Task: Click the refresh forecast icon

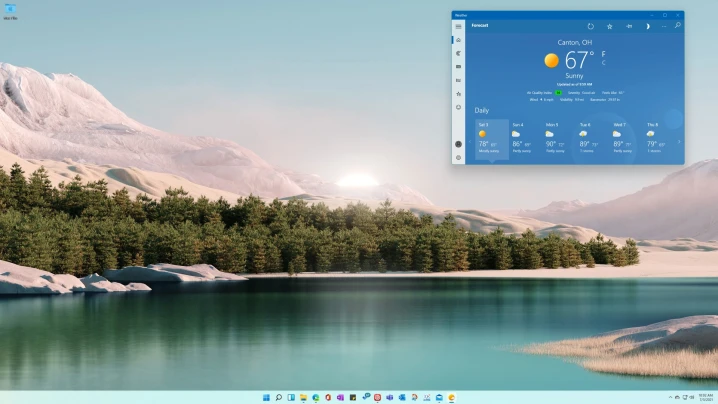Action: (x=590, y=26)
